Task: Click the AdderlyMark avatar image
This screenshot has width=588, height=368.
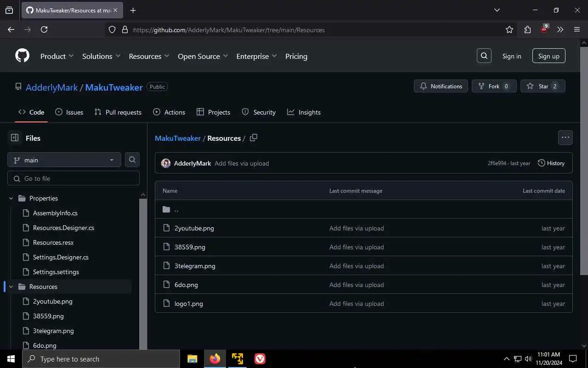Action: click(x=166, y=163)
